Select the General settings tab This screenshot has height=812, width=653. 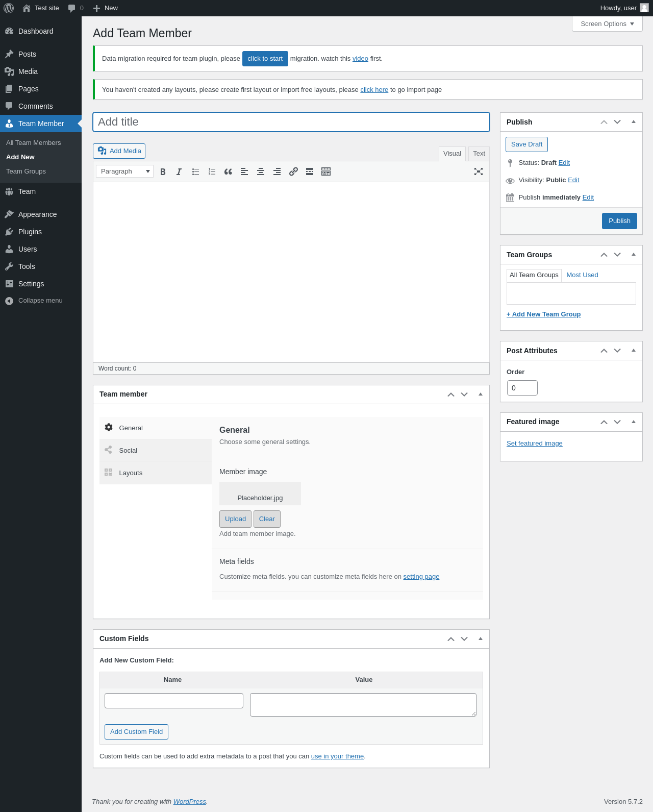click(x=156, y=428)
